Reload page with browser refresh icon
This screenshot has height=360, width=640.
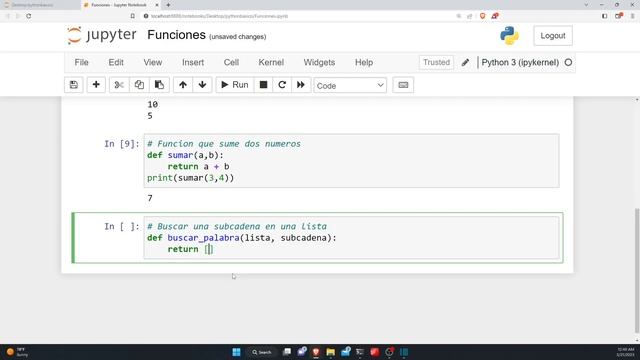pyautogui.click(x=29, y=16)
